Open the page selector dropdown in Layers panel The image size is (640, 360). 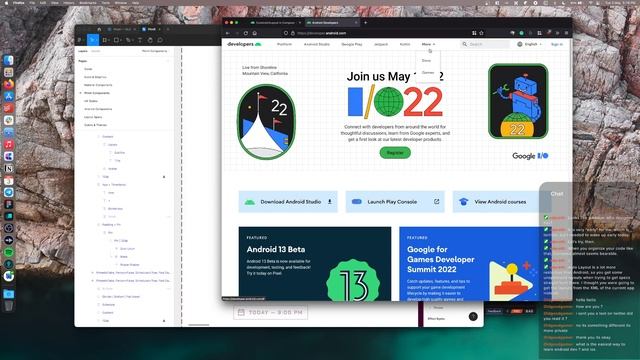pos(154,51)
